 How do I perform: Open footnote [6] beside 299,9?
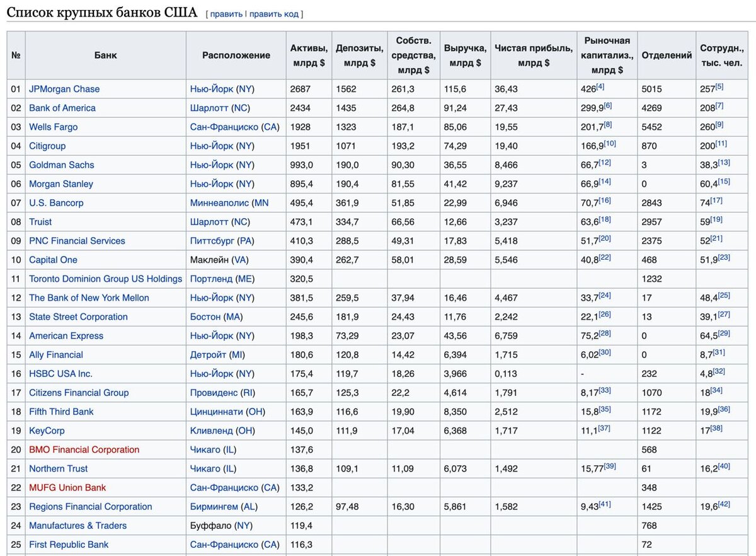[608, 105]
